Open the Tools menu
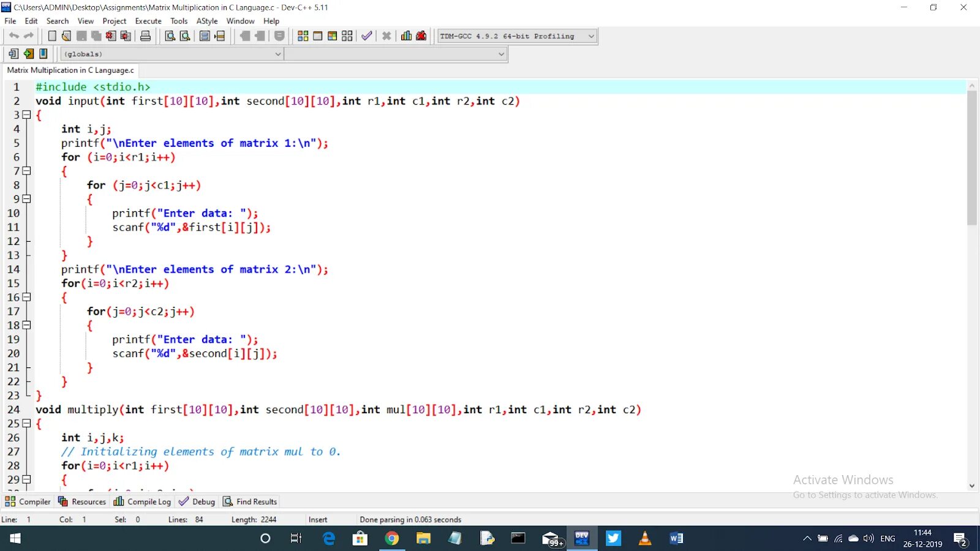Screen dimensions: 980x551 point(179,21)
